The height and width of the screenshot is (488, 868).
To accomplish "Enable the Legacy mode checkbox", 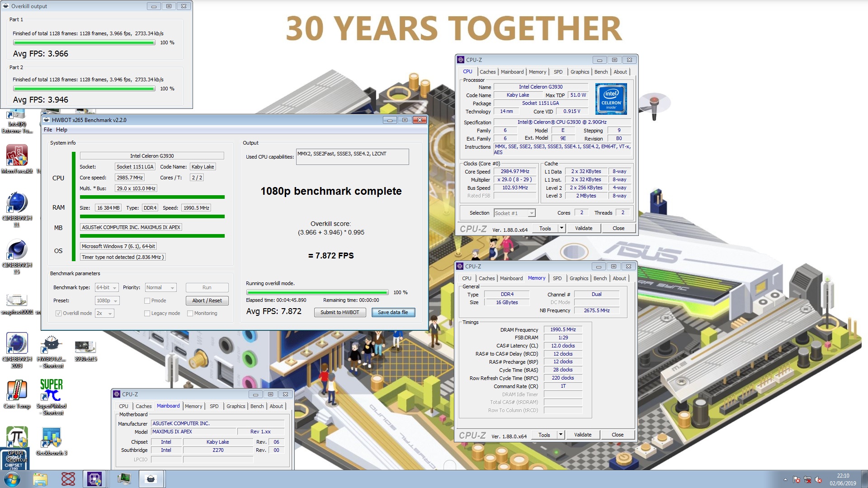I will 147,314.
